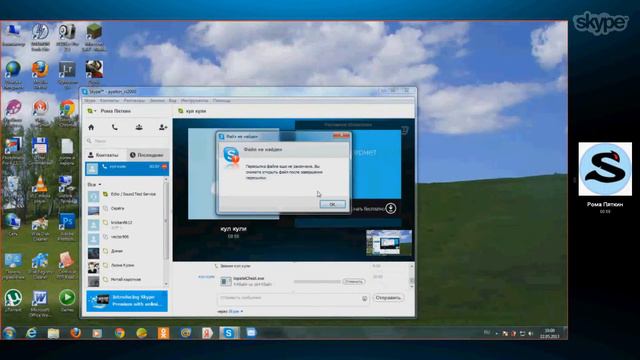Open the Разговоры menu
640x360 pixels.
pyautogui.click(x=134, y=100)
